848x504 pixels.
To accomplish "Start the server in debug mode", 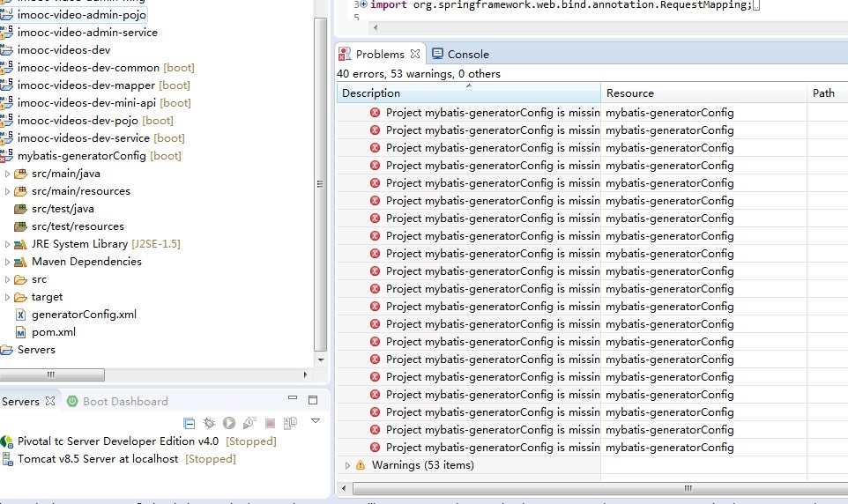I will [209, 423].
